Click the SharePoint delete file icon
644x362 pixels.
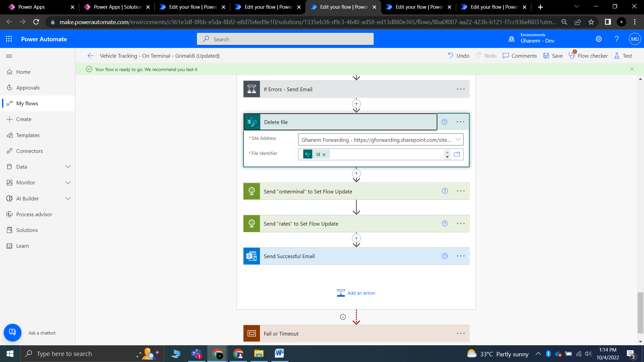252,122
